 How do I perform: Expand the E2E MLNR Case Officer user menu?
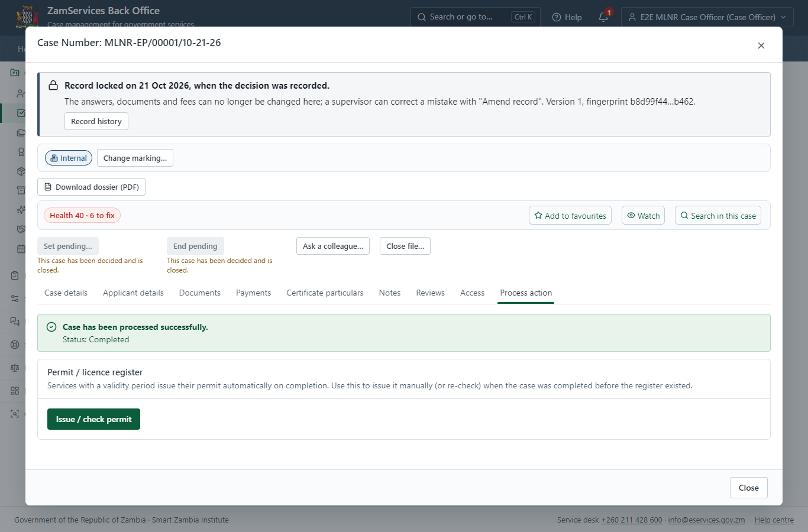(x=707, y=17)
